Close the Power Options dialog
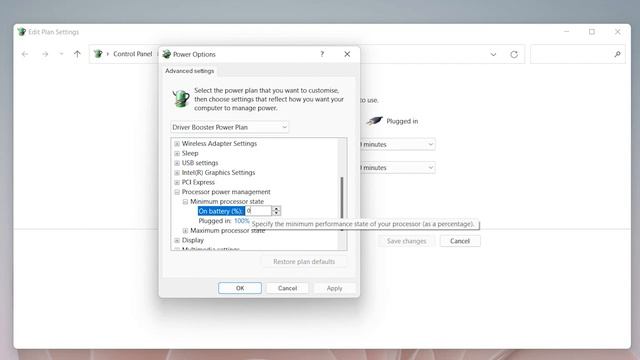640x360 pixels. pos(347,54)
